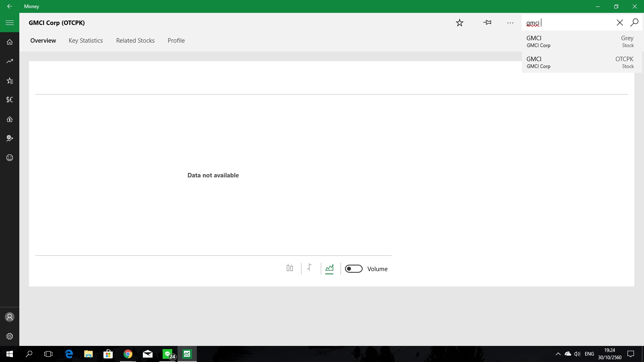
Task: Go to the Home section in sidebar
Action: coord(10,42)
